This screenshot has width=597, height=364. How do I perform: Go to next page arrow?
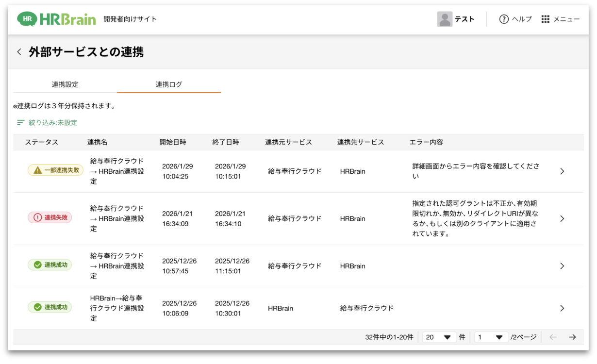(572, 337)
